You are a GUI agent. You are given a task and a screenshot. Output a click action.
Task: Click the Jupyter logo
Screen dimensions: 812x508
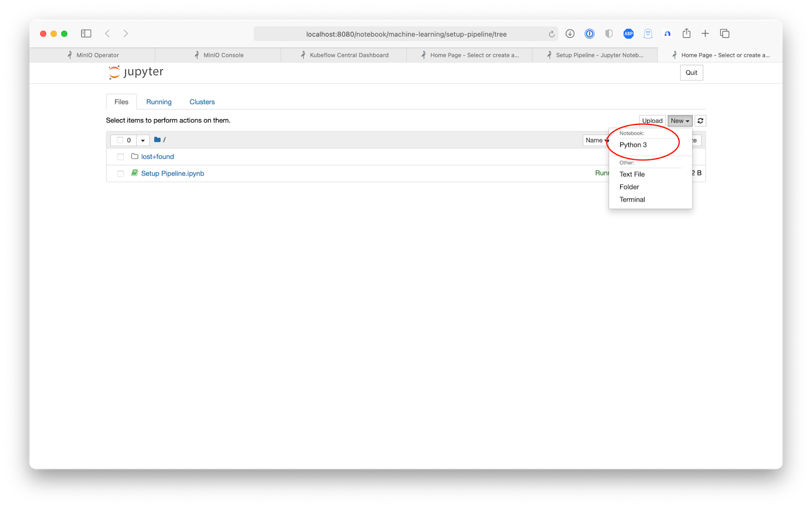tap(136, 73)
